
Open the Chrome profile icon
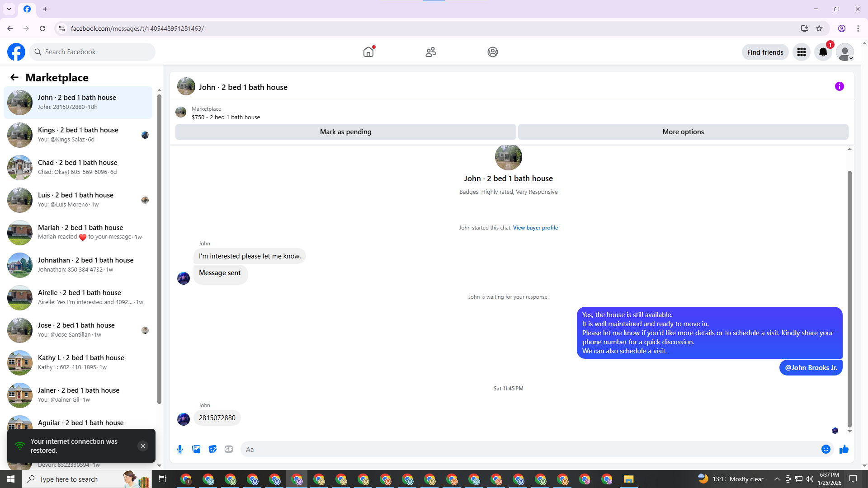click(842, 28)
